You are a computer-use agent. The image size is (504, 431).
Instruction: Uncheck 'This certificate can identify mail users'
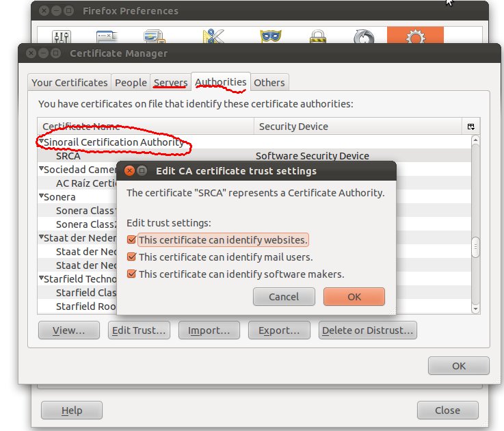(x=131, y=257)
